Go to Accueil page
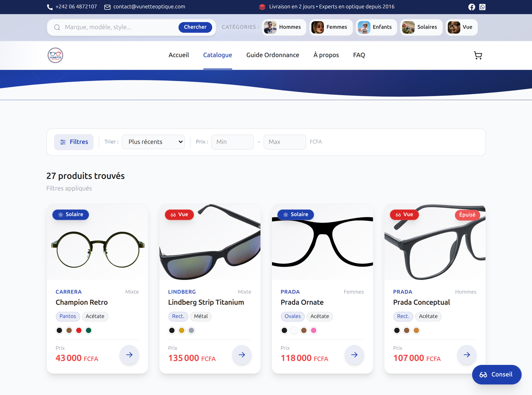The image size is (532, 395). pyautogui.click(x=179, y=55)
